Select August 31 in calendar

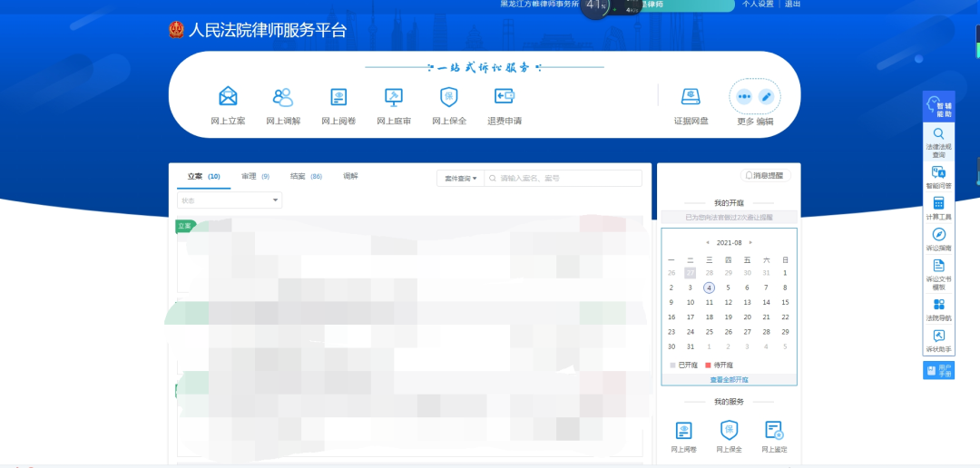pyautogui.click(x=690, y=346)
